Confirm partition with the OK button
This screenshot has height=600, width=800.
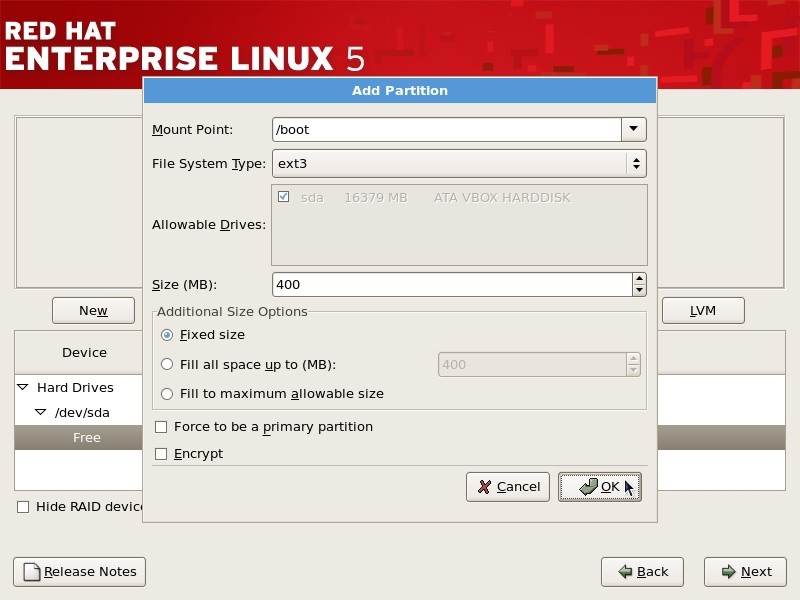pyautogui.click(x=599, y=487)
